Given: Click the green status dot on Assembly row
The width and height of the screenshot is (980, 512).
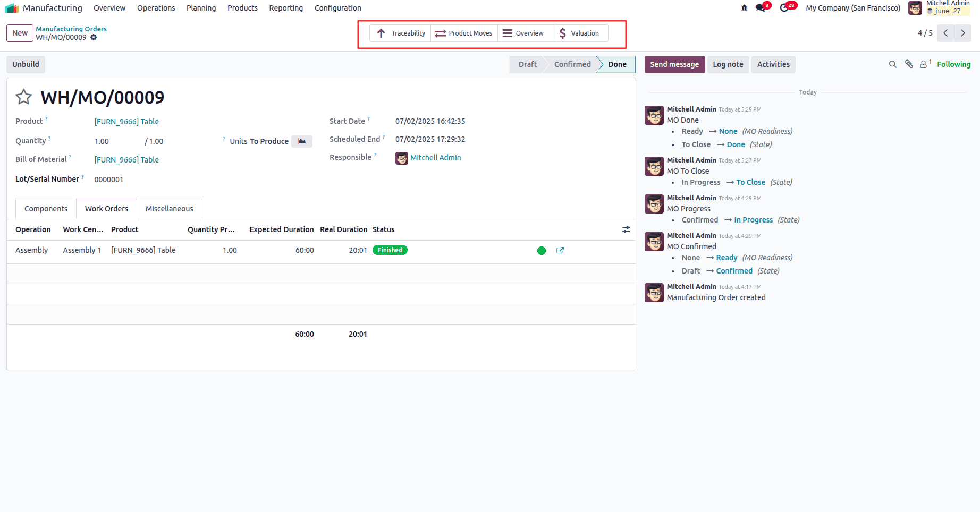Looking at the screenshot, I should [542, 251].
